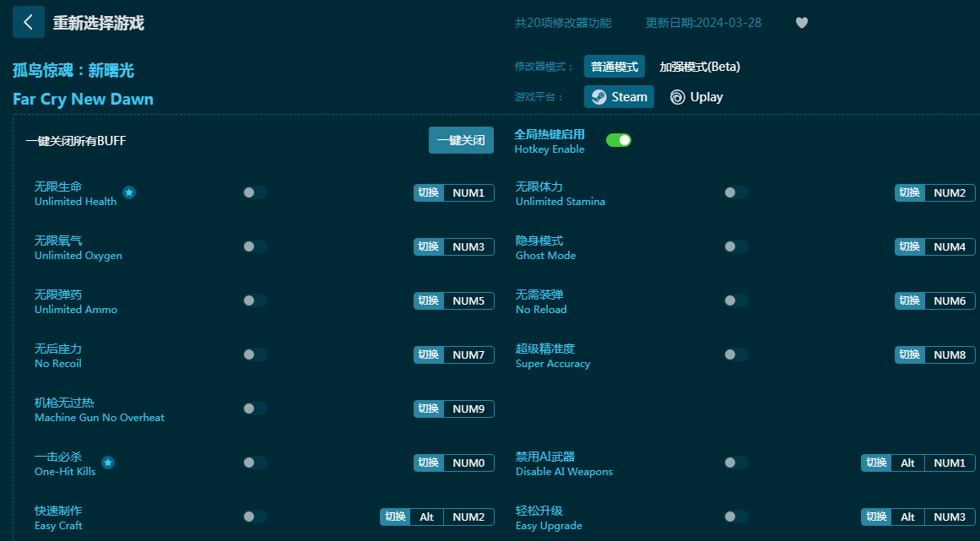Click 切换 button for No Recoil hotkey
Screen dimensions: 980x541
[x=429, y=354]
